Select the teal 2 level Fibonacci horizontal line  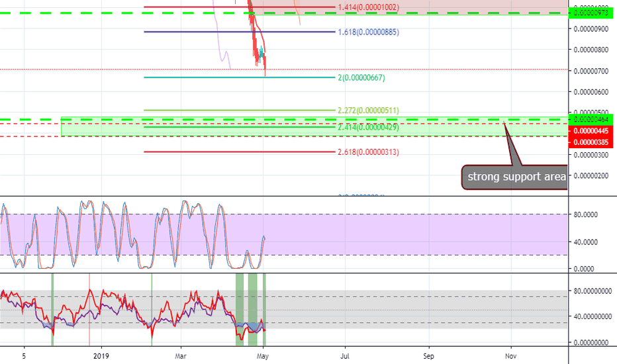pos(240,77)
